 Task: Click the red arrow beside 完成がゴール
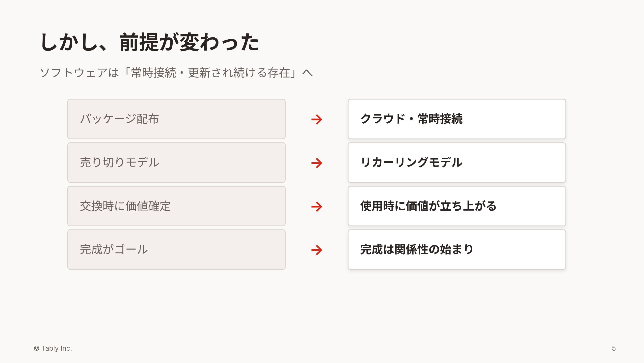pyautogui.click(x=317, y=250)
